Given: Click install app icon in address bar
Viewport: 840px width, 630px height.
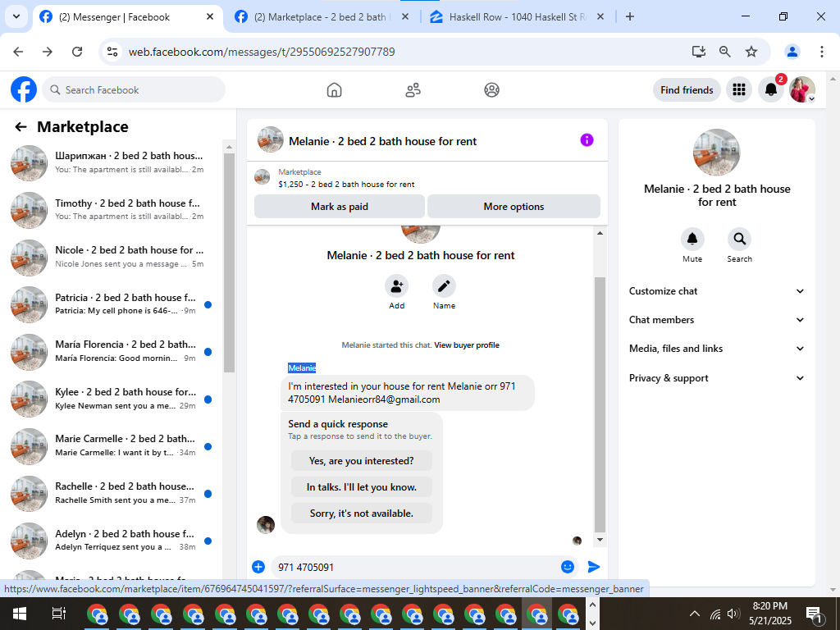Looking at the screenshot, I should 699,52.
